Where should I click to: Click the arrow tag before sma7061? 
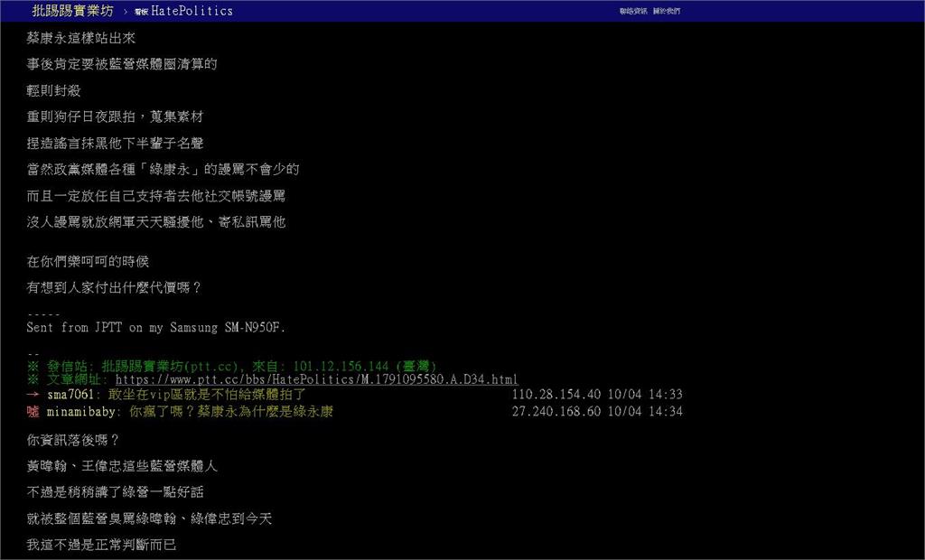(x=33, y=394)
